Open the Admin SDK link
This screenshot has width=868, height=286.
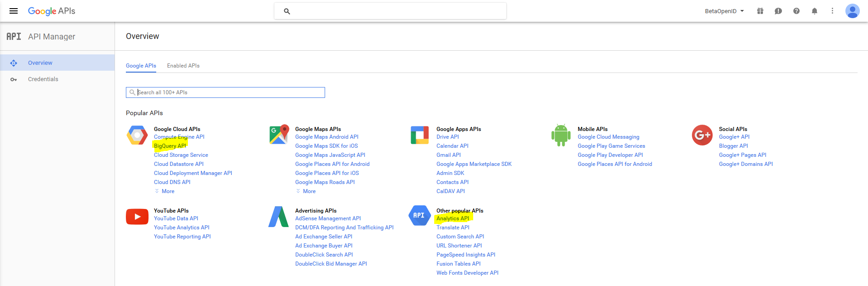(451, 173)
